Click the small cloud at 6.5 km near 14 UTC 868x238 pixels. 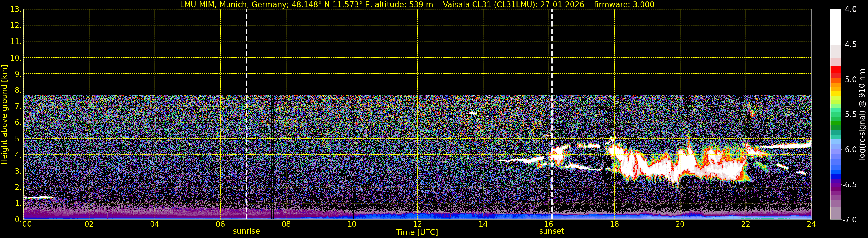(x=474, y=113)
